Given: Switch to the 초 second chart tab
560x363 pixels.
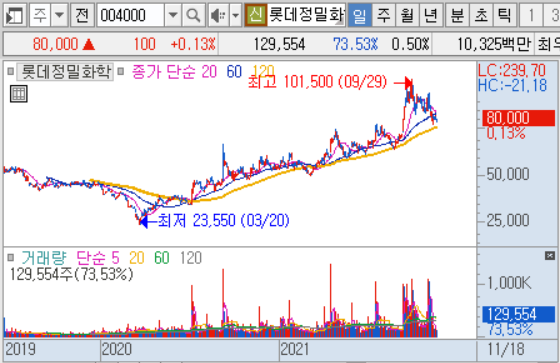Looking at the screenshot, I should click(x=481, y=15).
